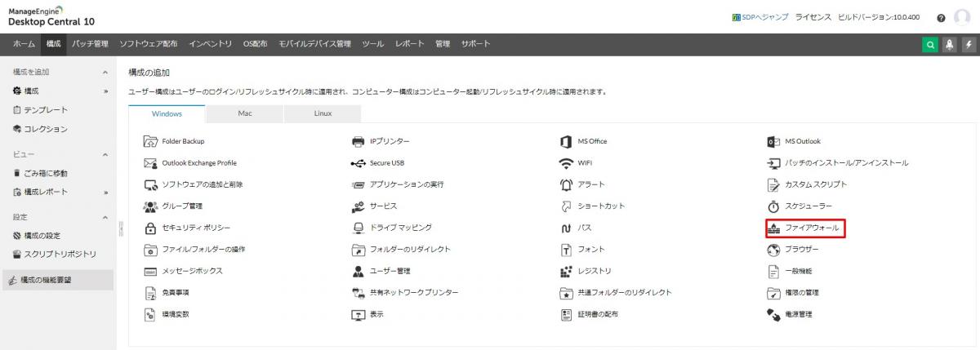Open the 共通フォルダーのリダイレクト configuration
Viewport: 980px width, 350px height.
point(616,292)
